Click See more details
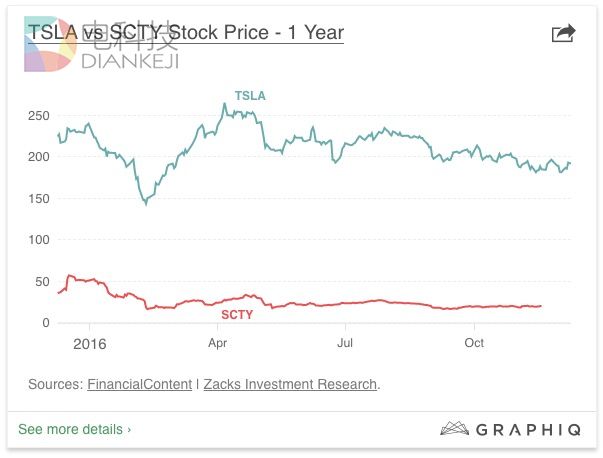 pos(74,429)
